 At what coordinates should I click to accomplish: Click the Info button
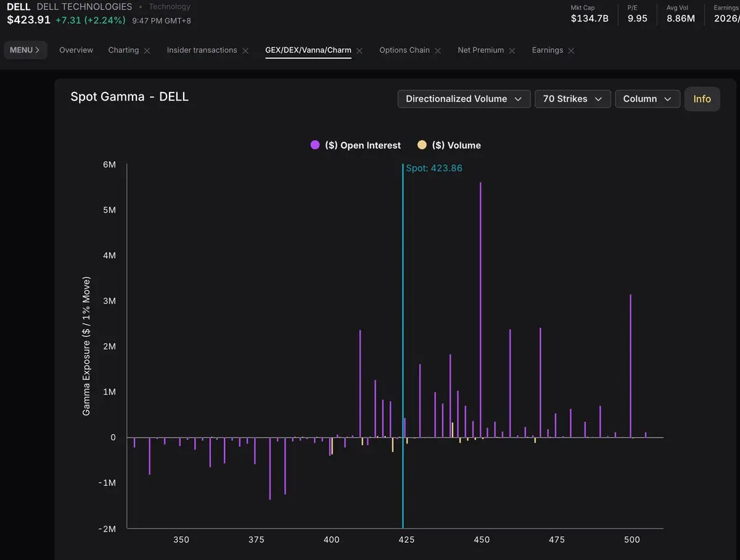pos(702,99)
